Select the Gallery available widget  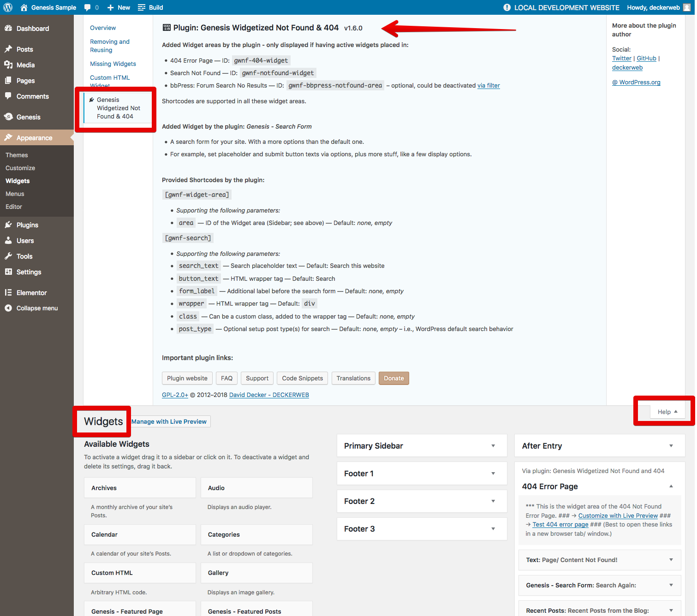(x=256, y=573)
